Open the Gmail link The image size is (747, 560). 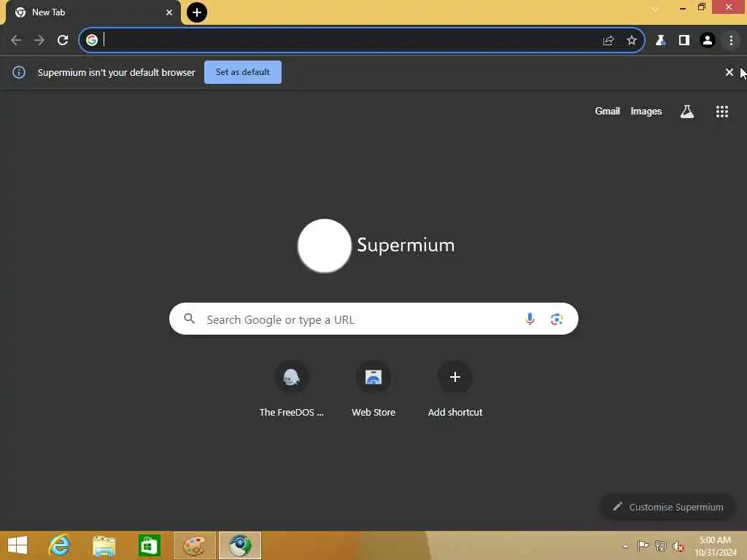pyautogui.click(x=608, y=112)
